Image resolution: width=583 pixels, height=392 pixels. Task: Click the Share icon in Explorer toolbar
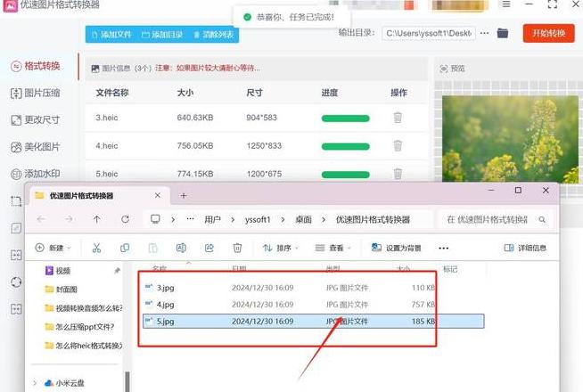pos(209,248)
